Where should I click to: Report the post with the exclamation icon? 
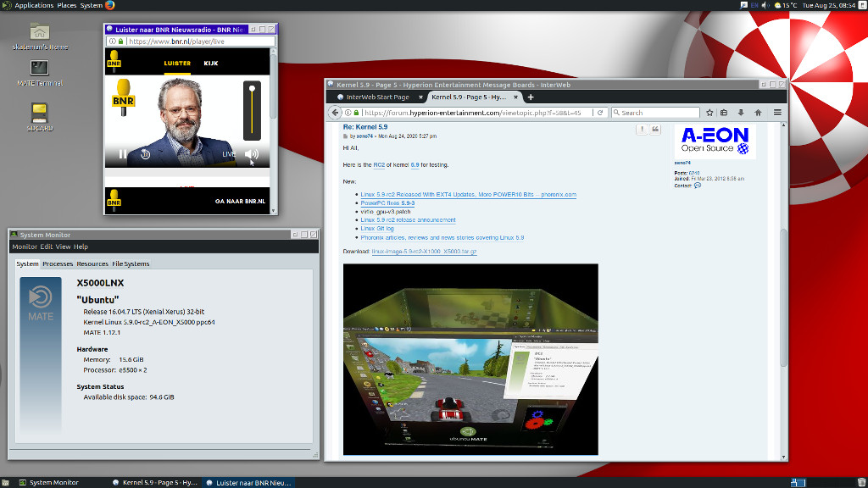pos(642,130)
